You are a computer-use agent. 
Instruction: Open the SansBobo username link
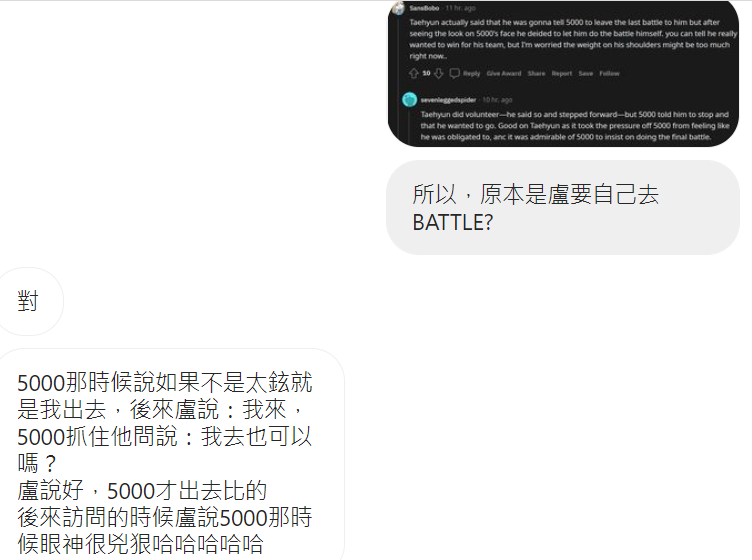pos(424,8)
